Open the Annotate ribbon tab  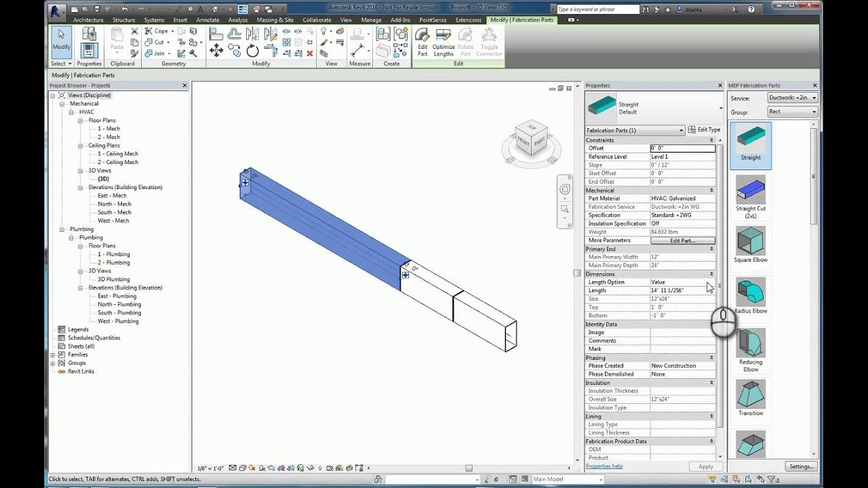(x=208, y=20)
